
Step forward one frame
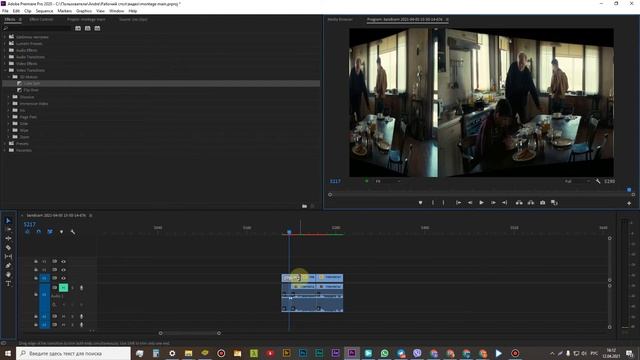click(x=493, y=203)
